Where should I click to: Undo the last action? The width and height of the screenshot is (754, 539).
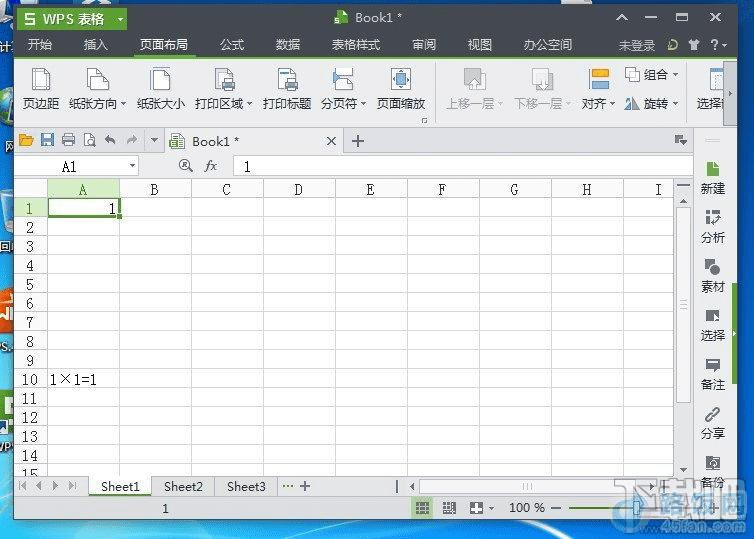tap(110, 140)
